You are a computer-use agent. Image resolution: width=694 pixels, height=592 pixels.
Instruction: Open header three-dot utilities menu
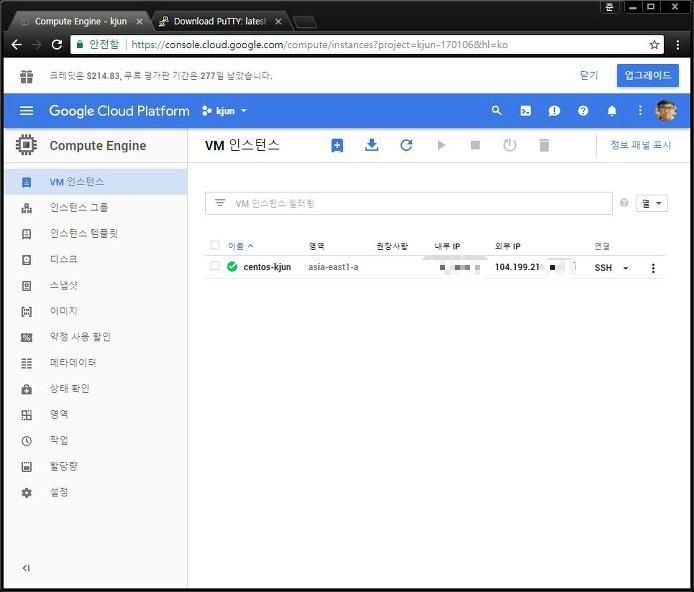pyautogui.click(x=640, y=111)
